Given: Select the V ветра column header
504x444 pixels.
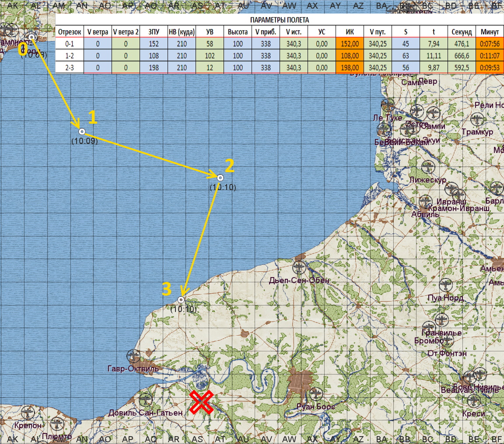Looking at the screenshot, I should pyautogui.click(x=98, y=32).
